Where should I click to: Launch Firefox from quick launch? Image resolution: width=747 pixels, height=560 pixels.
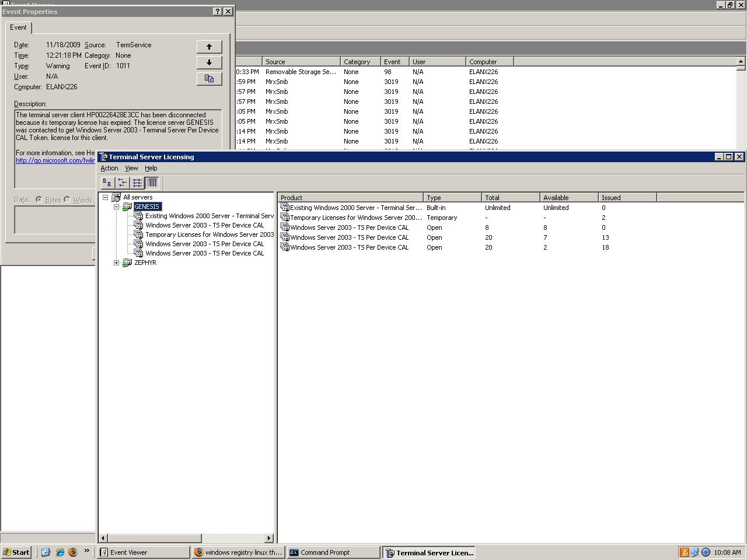click(x=73, y=552)
